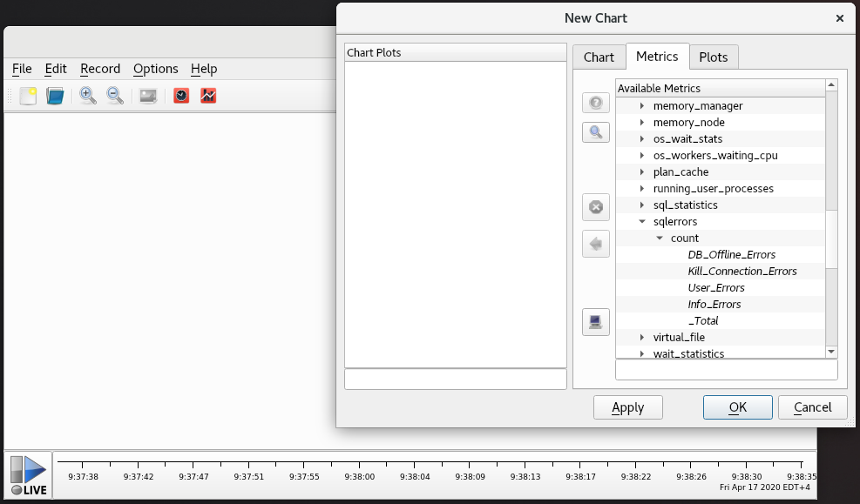Select the User_Errors metric

(x=716, y=288)
